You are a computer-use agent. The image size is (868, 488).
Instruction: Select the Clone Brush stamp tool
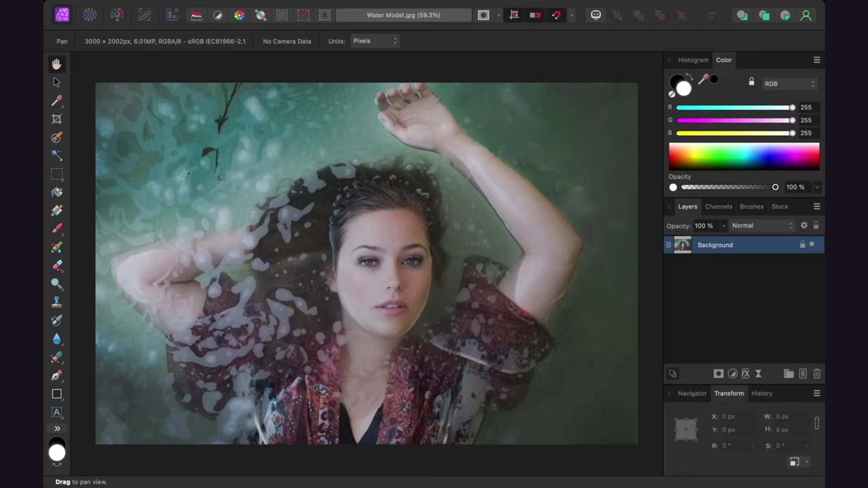[57, 302]
